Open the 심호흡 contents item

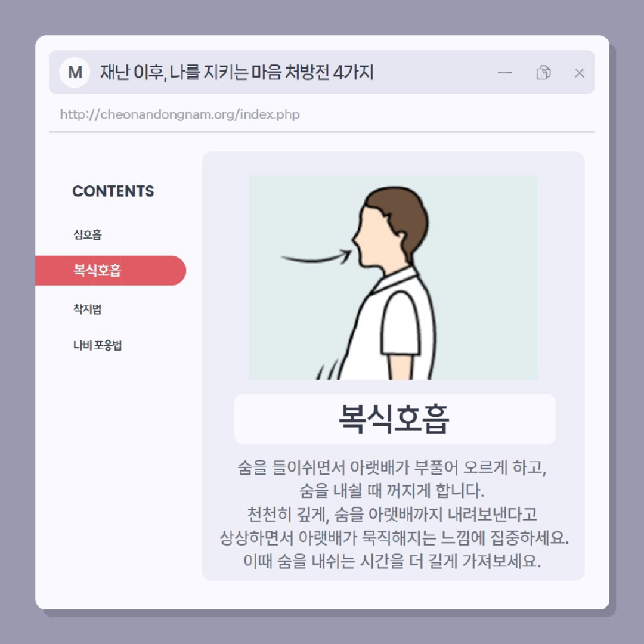(x=88, y=234)
